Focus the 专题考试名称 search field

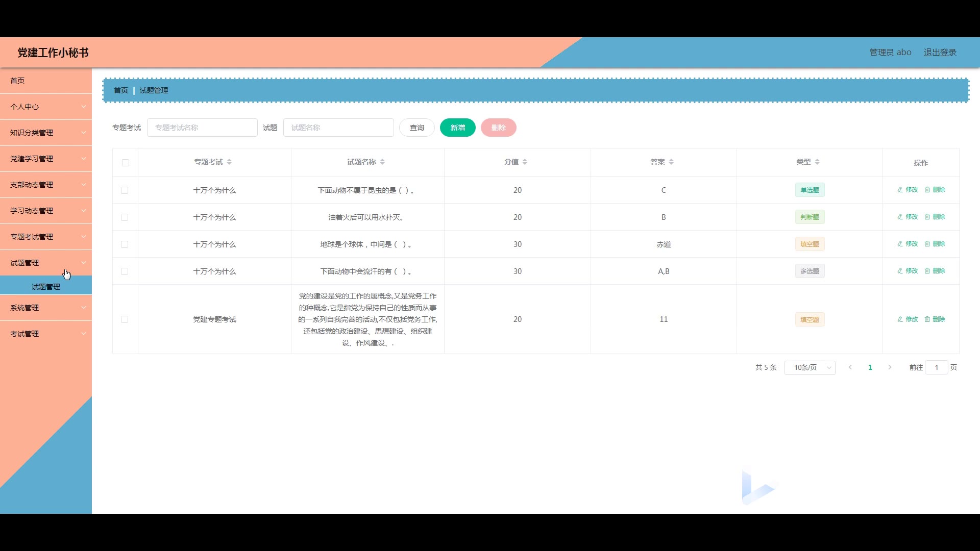coord(202,128)
